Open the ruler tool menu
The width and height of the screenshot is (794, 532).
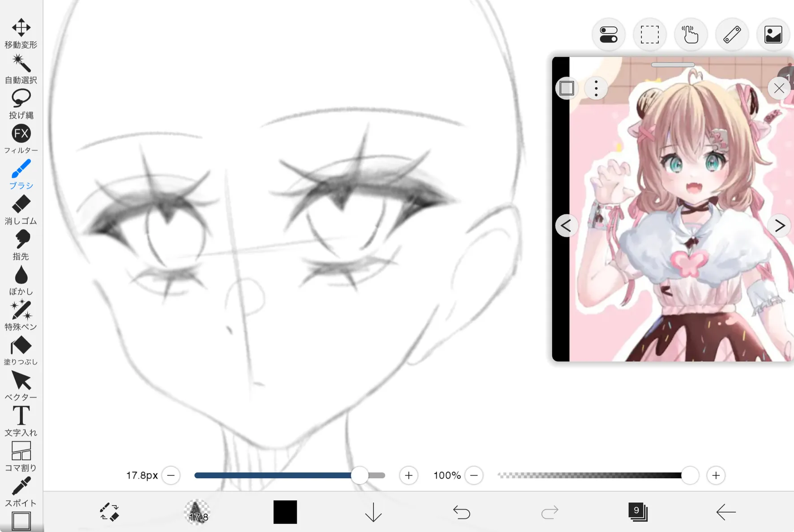[732, 34]
